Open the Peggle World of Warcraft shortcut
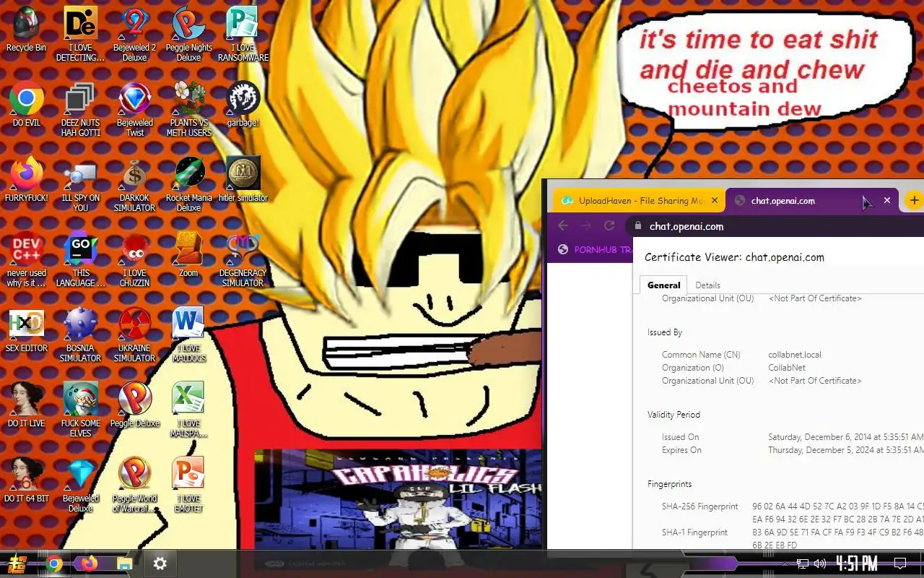This screenshot has width=924, height=578. point(134,484)
